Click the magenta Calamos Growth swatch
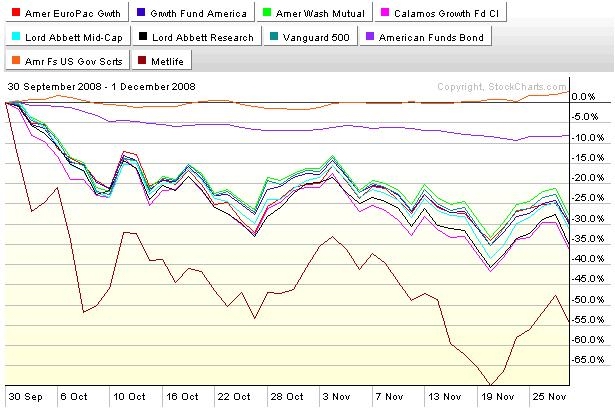The width and height of the screenshot is (615, 411). 385,12
